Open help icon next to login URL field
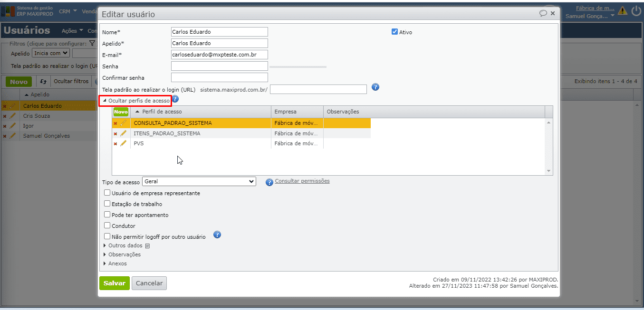The width and height of the screenshot is (644, 310). 375,87
